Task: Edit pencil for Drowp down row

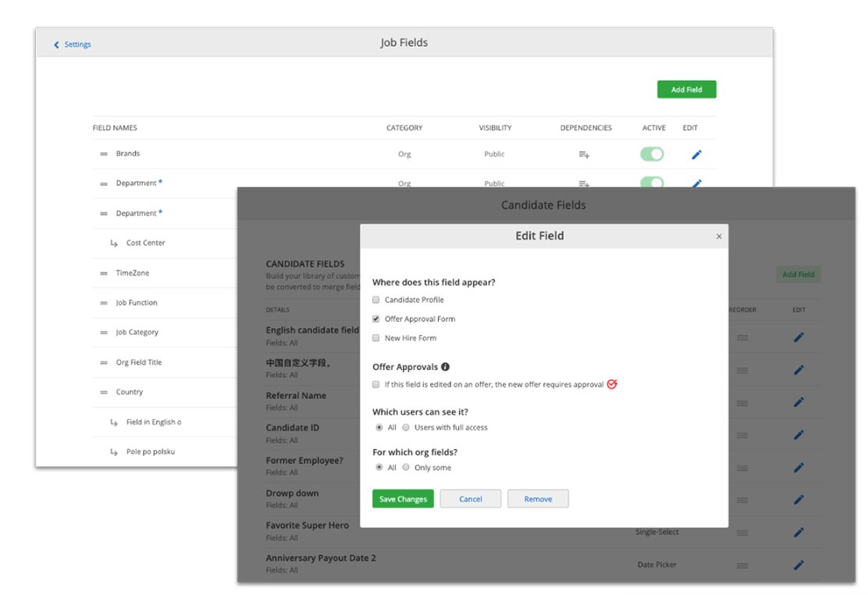Action: pyautogui.click(x=799, y=500)
